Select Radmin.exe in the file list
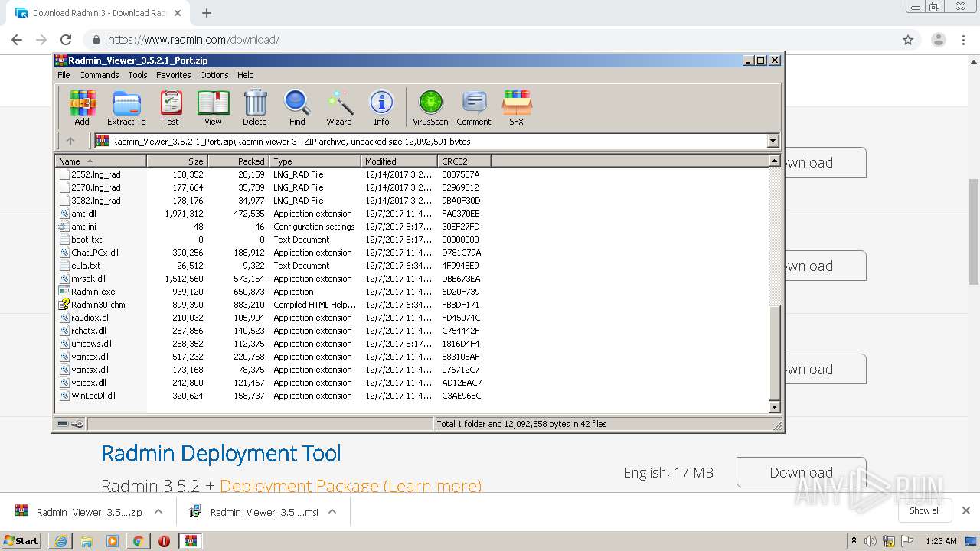The height and width of the screenshot is (551, 980). pyautogui.click(x=93, y=292)
